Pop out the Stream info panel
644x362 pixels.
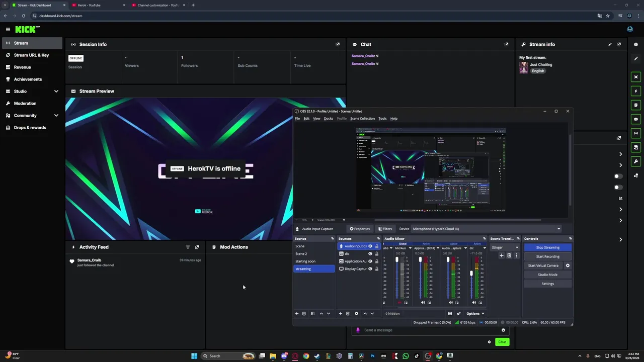coord(619,44)
